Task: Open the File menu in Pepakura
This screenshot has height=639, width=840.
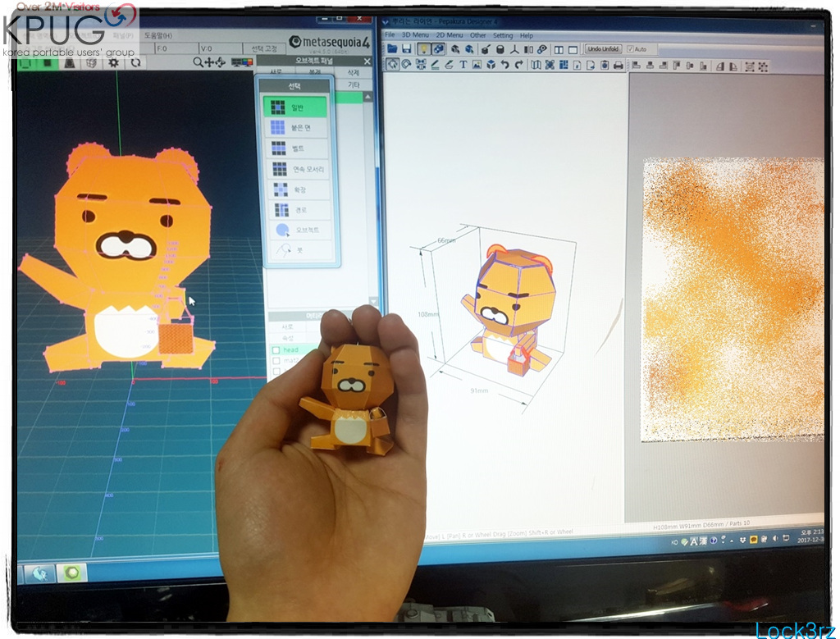Action: (390, 34)
